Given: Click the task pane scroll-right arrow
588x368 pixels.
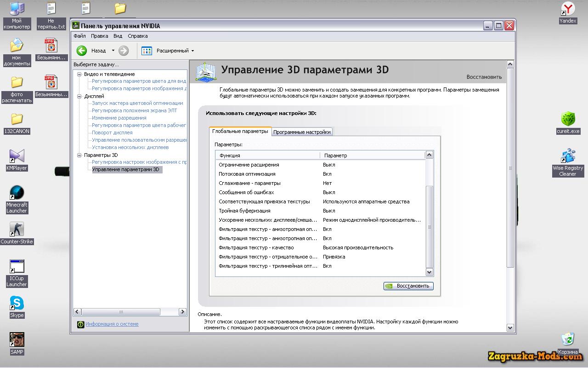Looking at the screenshot, I should pos(182,311).
